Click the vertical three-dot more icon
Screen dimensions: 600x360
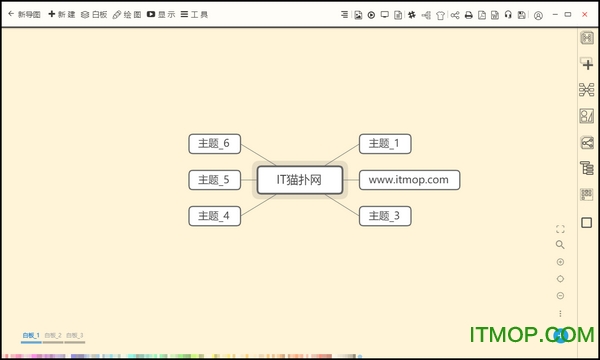click(560, 314)
